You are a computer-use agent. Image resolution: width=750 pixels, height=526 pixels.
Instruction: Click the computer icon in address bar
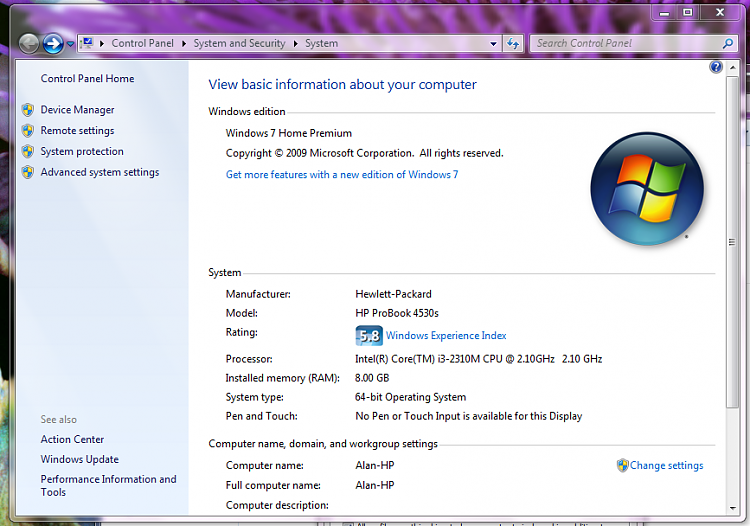click(x=87, y=43)
